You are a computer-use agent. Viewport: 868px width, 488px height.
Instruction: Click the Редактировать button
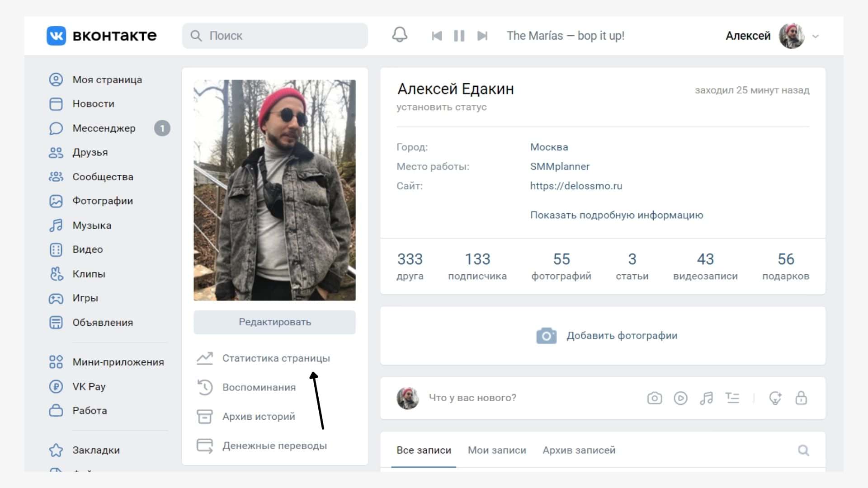point(274,322)
